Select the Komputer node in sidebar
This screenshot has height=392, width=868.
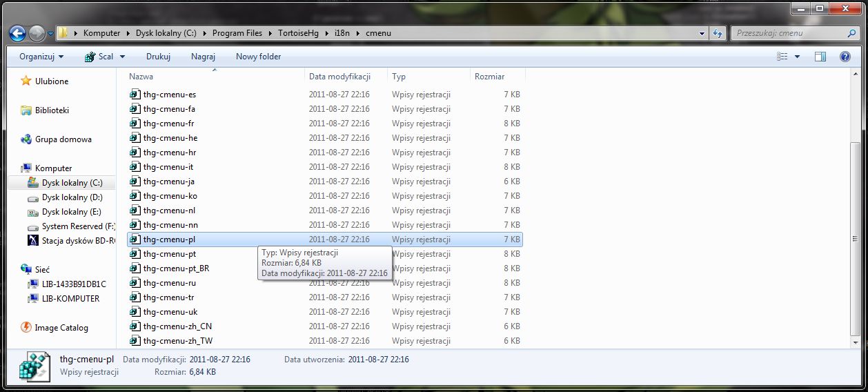coord(53,168)
